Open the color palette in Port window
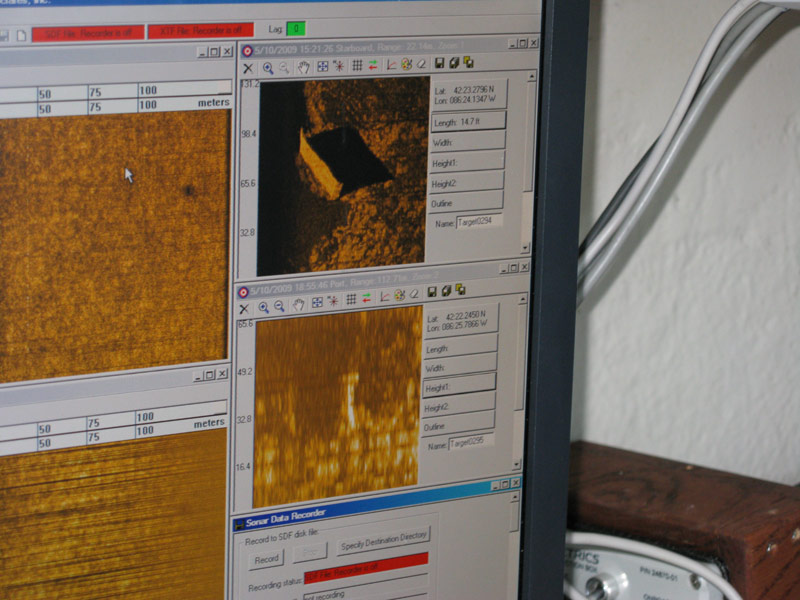Image resolution: width=800 pixels, height=600 pixels. tap(399, 295)
